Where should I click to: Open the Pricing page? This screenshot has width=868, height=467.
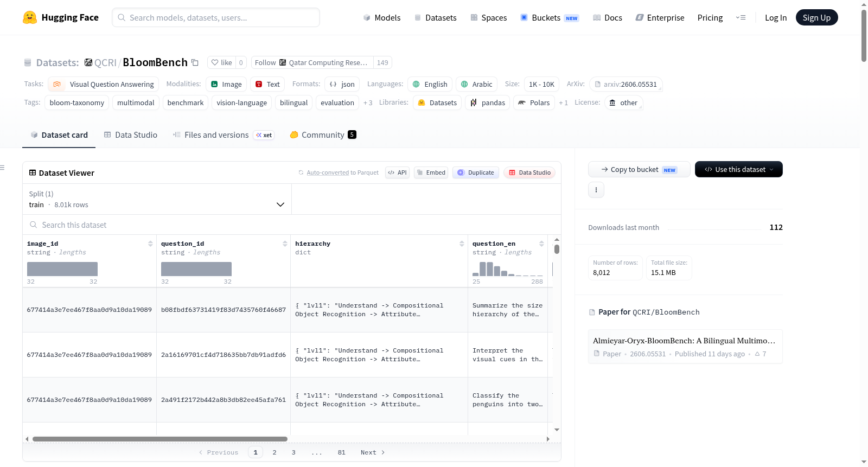(710, 17)
